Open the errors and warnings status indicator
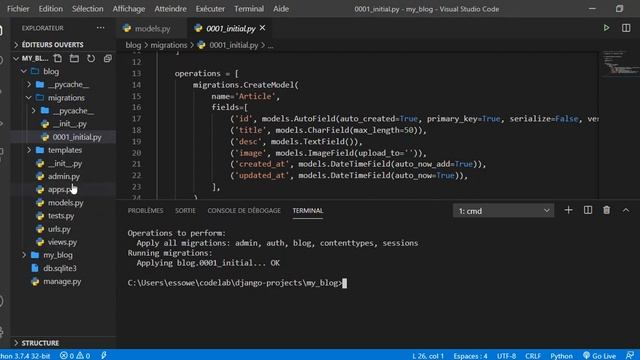Viewport: 640px width, 360px height. pyautogui.click(x=75, y=356)
